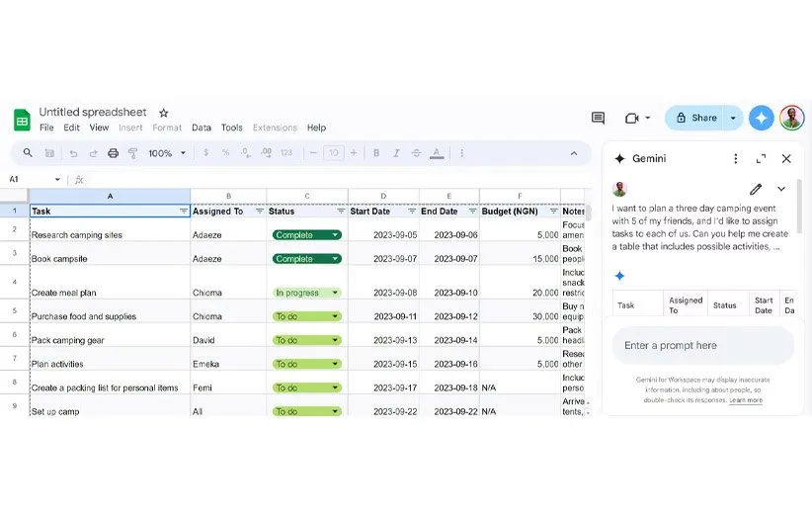Viewport: 812px width, 516px height.
Task: Click the Share button
Action: 695,118
